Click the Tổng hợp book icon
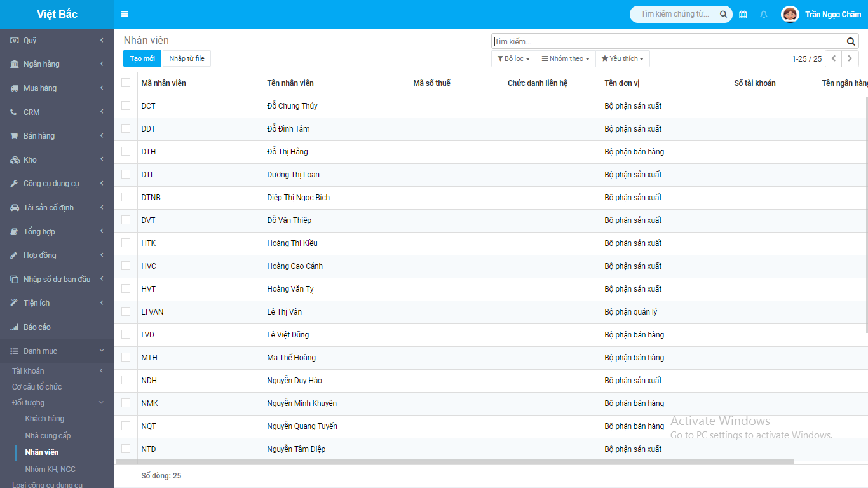 [14, 232]
